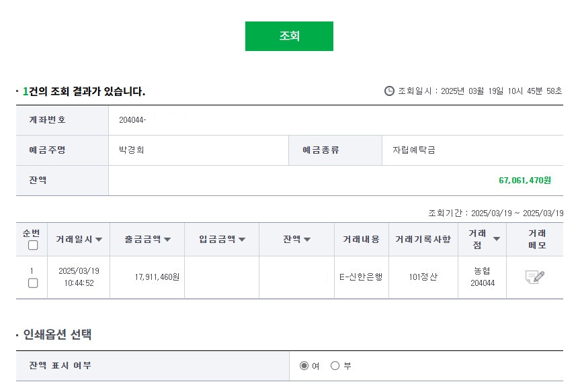Sort the table by 잔액 arrow

click(307, 240)
